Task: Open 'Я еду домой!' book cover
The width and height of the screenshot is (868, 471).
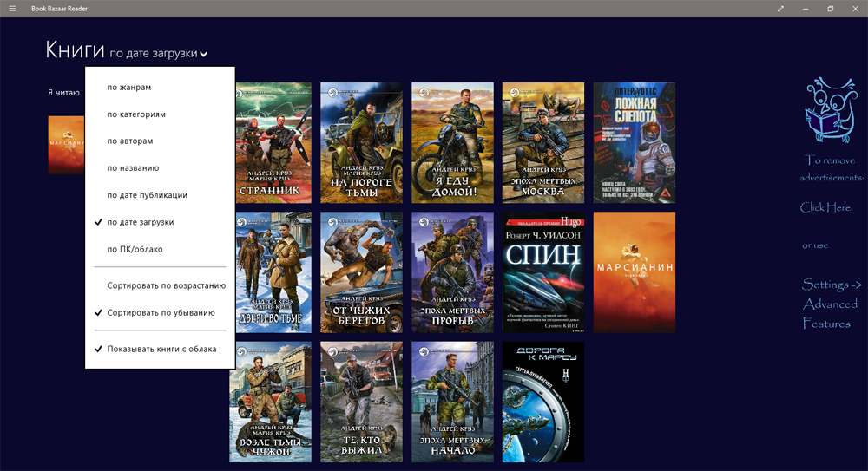Action: [x=452, y=143]
